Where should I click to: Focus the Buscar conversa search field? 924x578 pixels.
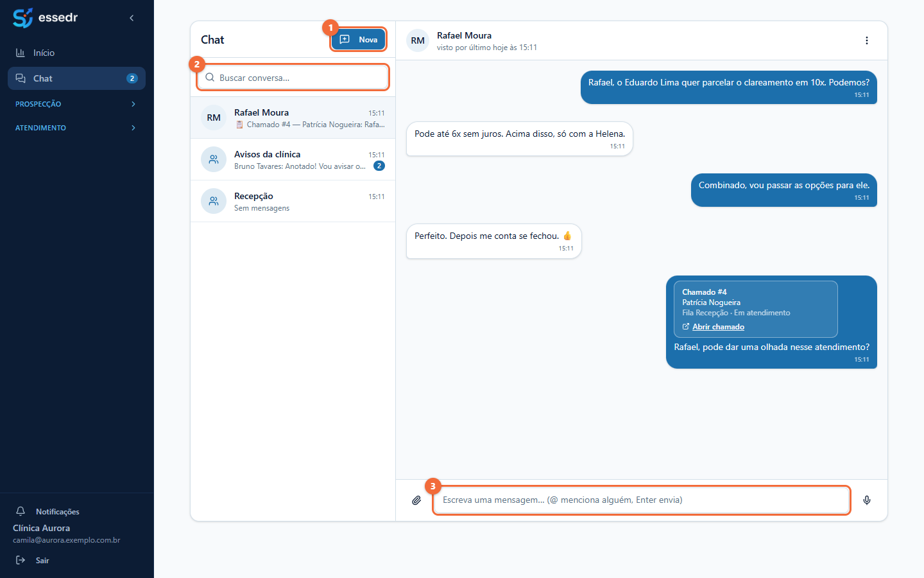coord(293,78)
